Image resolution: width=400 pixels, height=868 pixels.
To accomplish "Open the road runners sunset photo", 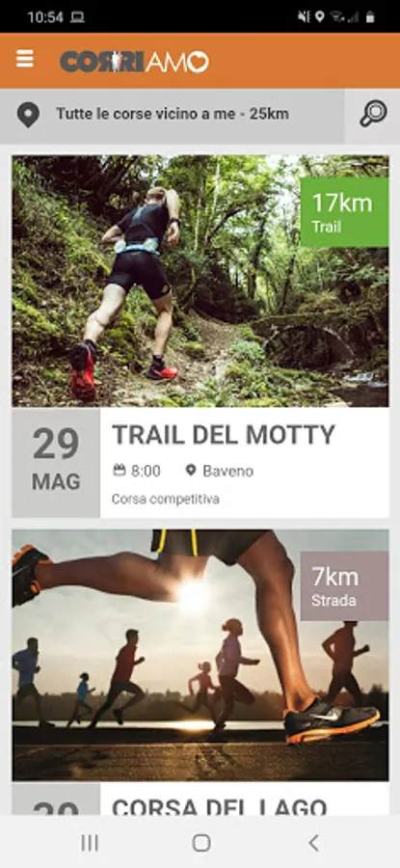I will tap(200, 655).
